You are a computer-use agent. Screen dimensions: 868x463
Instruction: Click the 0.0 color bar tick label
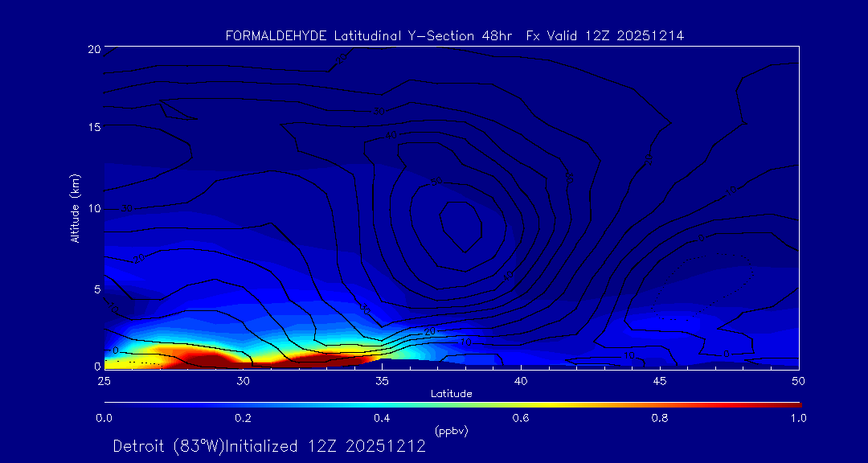click(x=104, y=418)
